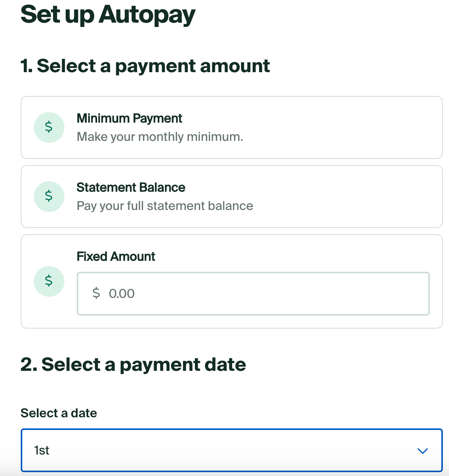Click the 'Minimum Payment' title text
449x476 pixels.
129,118
